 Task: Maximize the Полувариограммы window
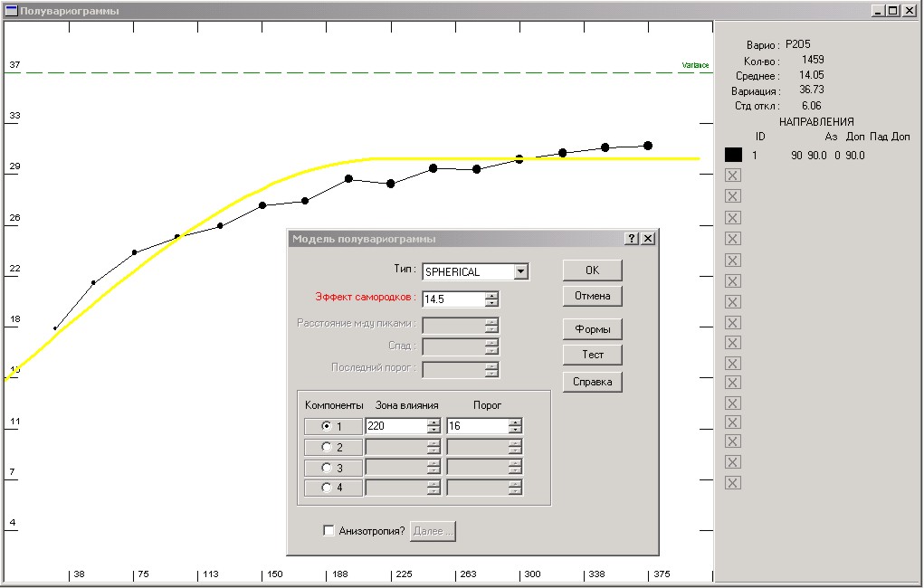892,11
